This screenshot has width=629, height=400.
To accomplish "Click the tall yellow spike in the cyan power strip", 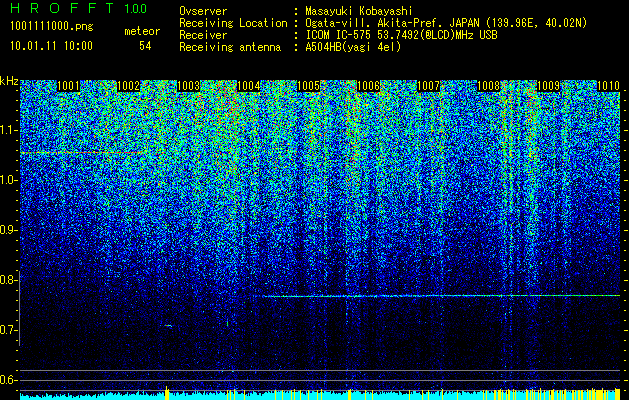I will pyautogui.click(x=167, y=392).
